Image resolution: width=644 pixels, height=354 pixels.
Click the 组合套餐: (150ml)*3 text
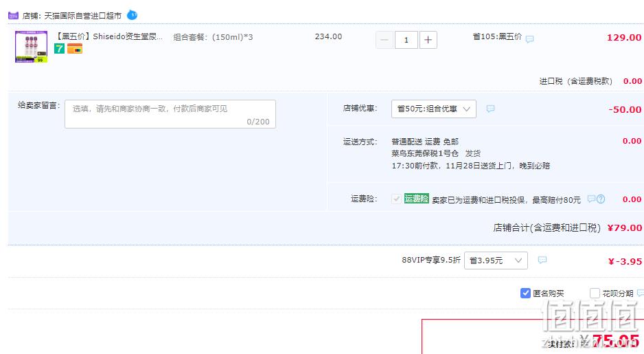(x=213, y=37)
